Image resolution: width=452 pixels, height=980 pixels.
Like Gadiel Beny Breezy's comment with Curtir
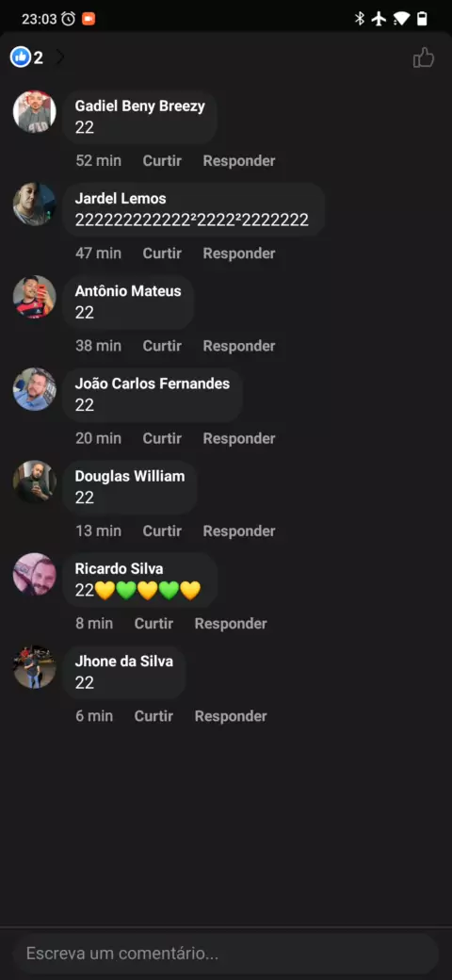tap(162, 160)
